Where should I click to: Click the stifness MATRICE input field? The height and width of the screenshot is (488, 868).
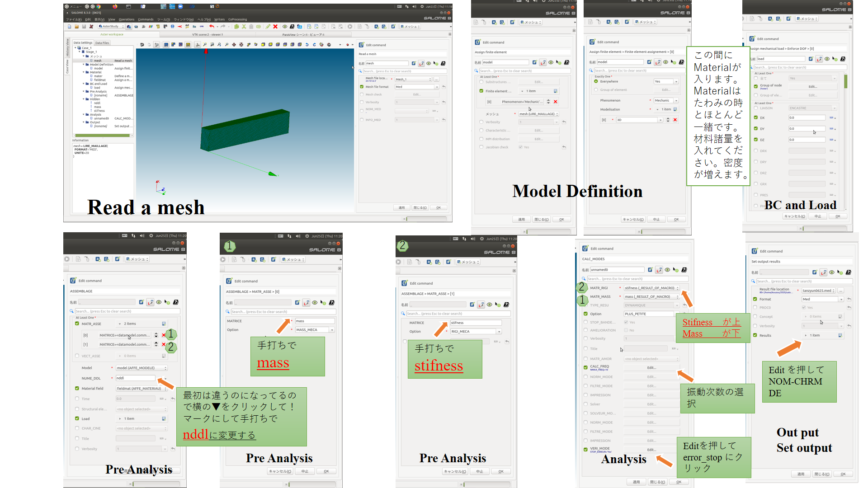click(x=476, y=323)
